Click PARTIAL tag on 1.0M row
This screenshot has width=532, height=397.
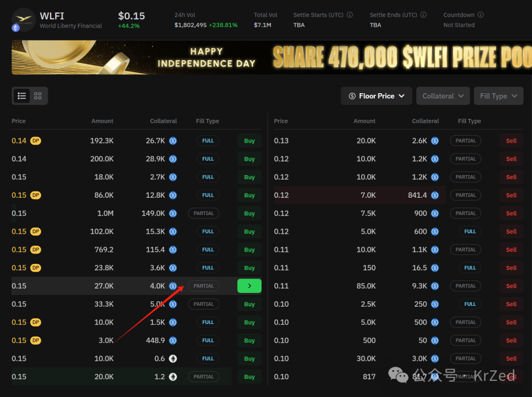point(203,213)
